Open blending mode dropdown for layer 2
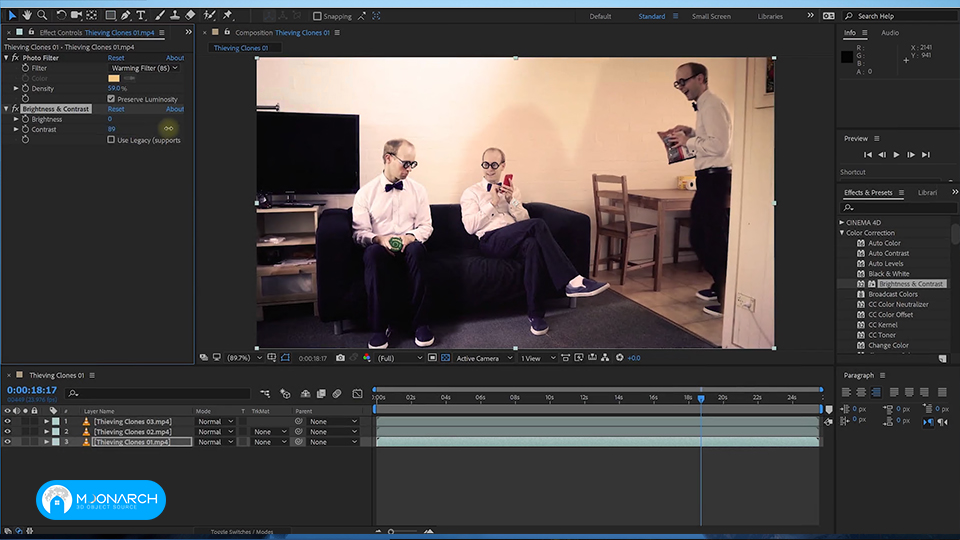Image resolution: width=960 pixels, height=540 pixels. [x=214, y=432]
